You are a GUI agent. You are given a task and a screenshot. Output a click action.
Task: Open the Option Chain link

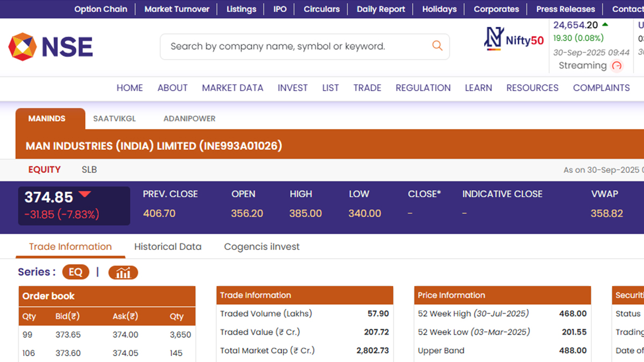coord(101,9)
